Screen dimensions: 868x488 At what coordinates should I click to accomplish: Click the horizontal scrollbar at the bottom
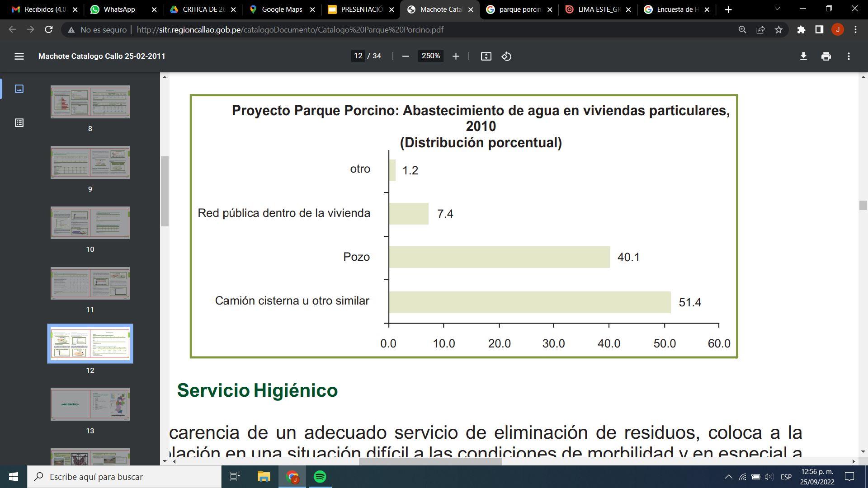pos(430,461)
